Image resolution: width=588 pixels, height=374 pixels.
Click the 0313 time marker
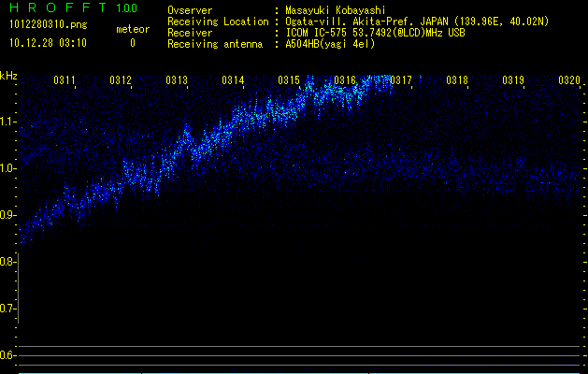pos(177,80)
